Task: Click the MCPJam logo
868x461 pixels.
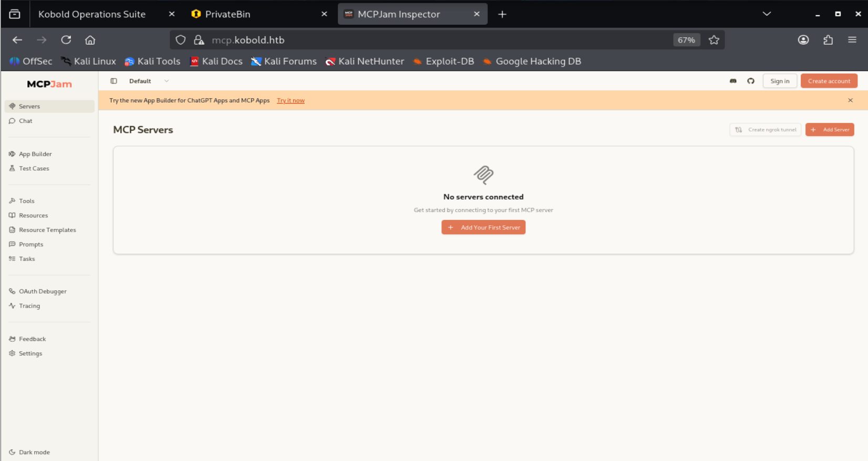Action: [x=49, y=84]
